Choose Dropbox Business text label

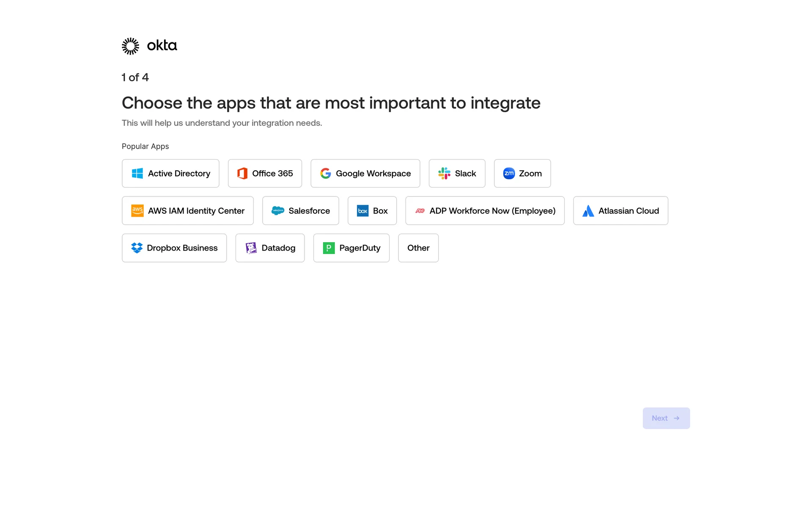click(182, 248)
